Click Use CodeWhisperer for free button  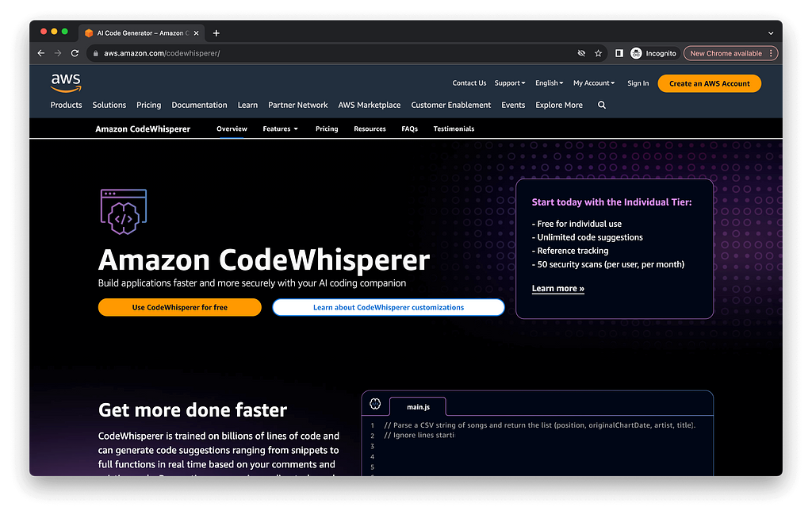[180, 307]
